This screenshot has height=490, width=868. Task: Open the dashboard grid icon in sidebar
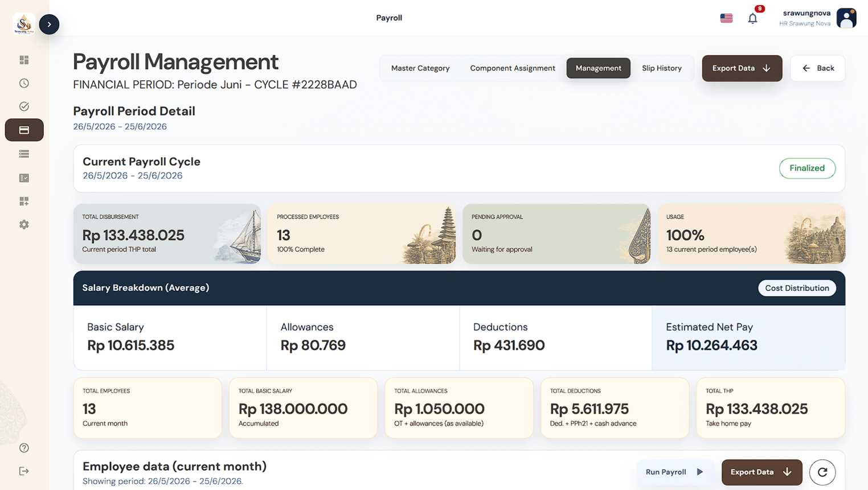[x=24, y=60]
